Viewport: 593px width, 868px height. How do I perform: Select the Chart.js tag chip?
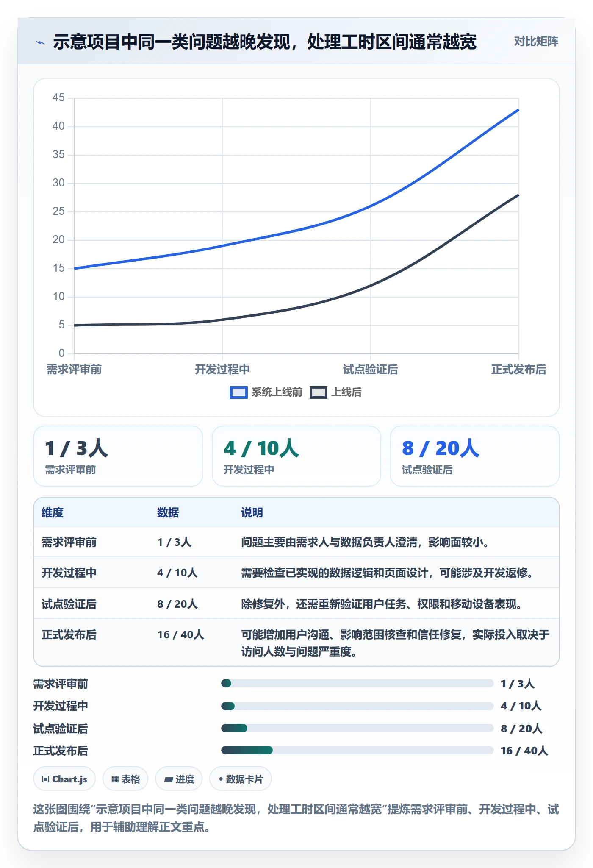pyautogui.click(x=64, y=779)
